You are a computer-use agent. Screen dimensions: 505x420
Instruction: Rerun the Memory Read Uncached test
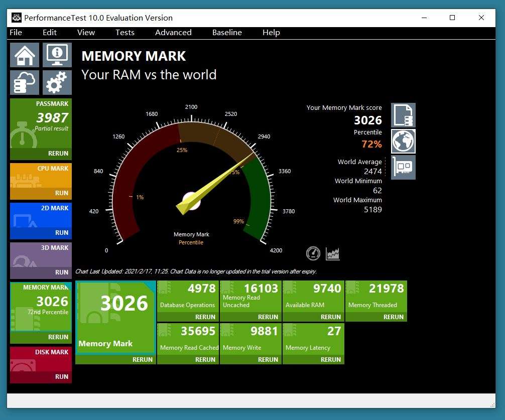268,317
